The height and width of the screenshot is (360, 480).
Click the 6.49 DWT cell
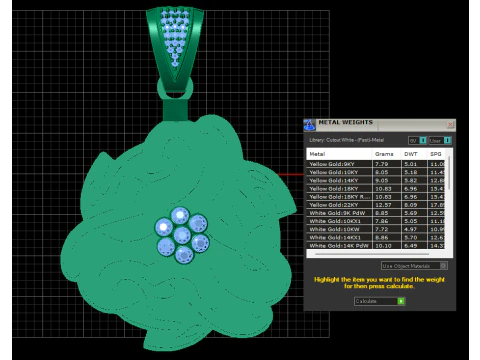pyautogui.click(x=414, y=245)
